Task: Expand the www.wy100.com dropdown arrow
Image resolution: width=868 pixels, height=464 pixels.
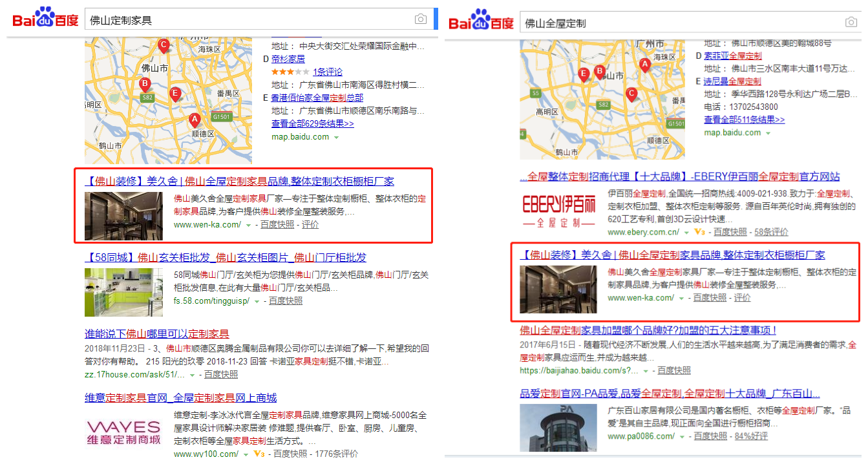Action: pos(246,454)
